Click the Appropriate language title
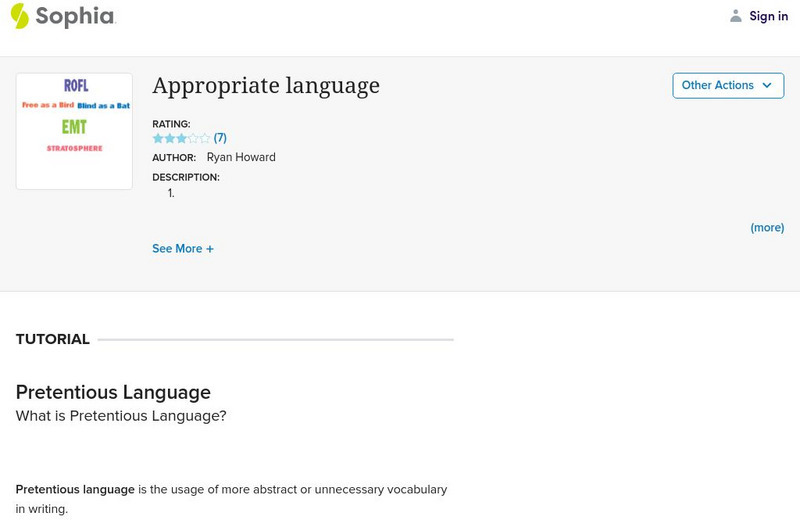 click(266, 86)
